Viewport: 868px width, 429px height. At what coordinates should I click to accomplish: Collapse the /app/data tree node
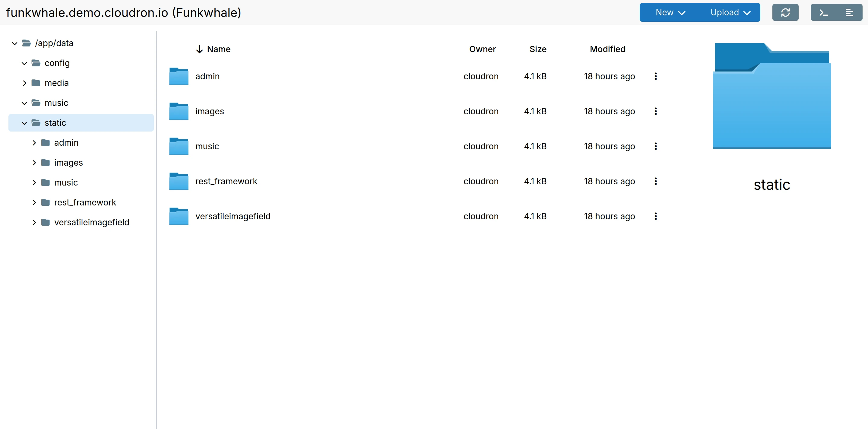pos(14,43)
